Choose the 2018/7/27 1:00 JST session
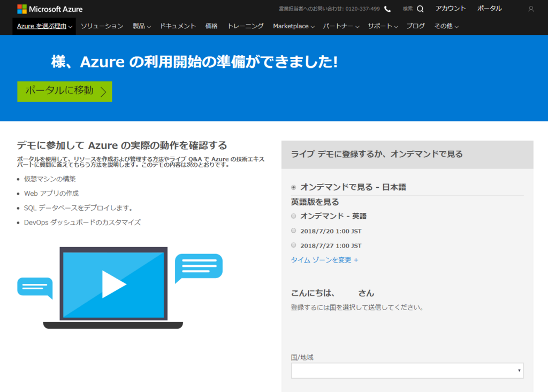The height and width of the screenshot is (392, 548). click(294, 245)
